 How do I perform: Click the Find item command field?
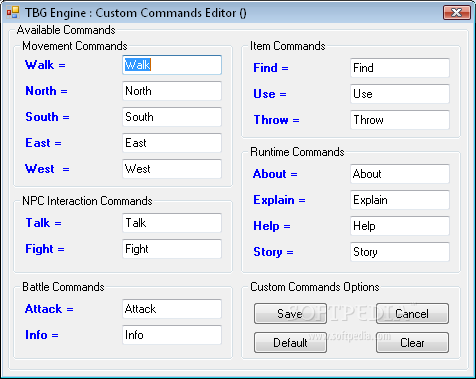[400, 68]
